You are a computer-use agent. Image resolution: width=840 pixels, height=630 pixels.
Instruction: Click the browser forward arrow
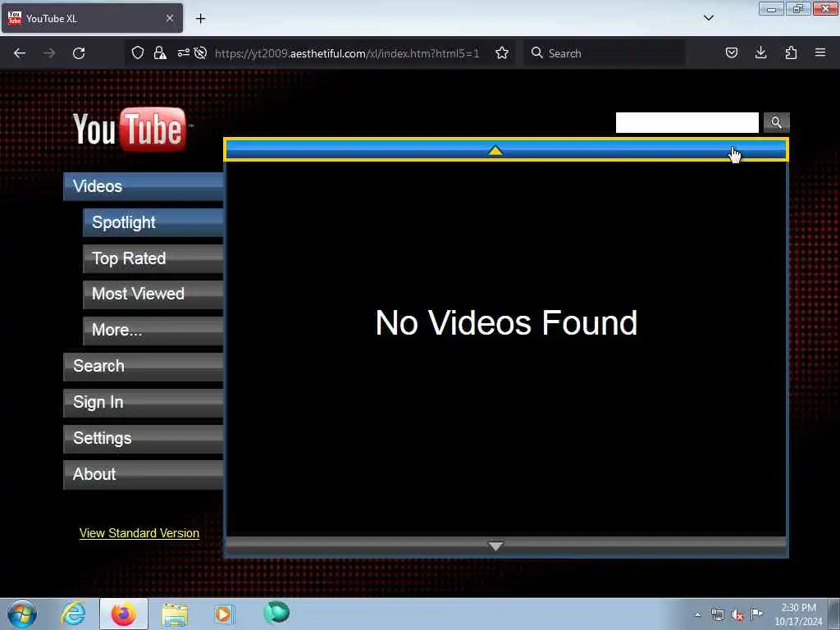click(x=49, y=53)
